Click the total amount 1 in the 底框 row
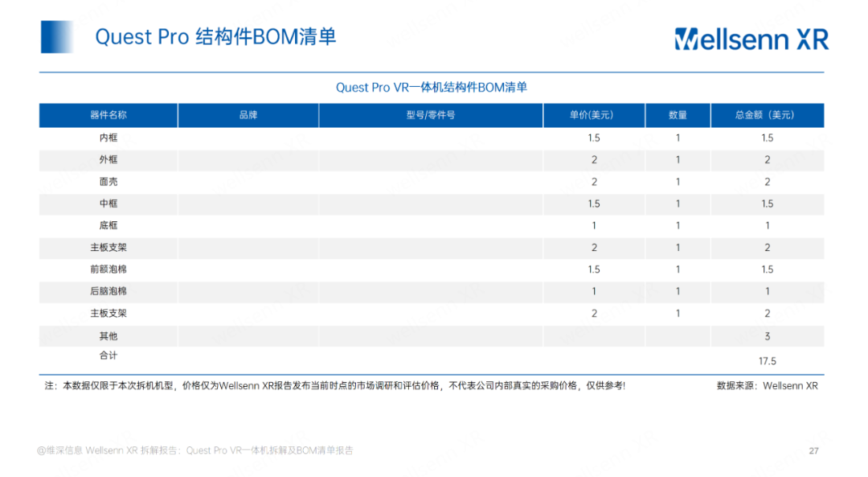Screen dimensions: 868x477 [x=768, y=225]
